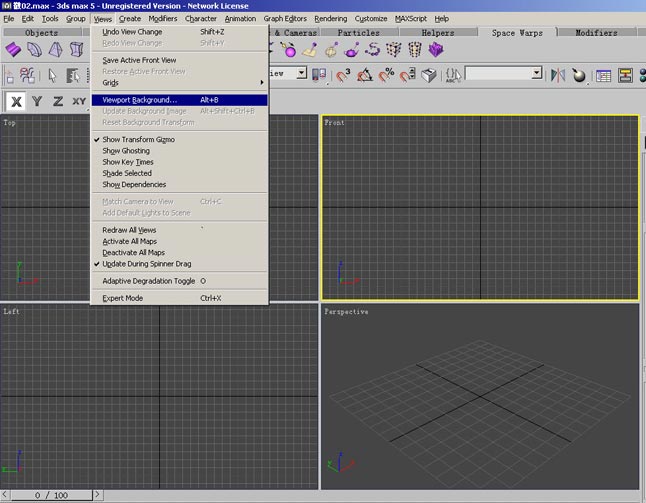646x503 pixels.
Task: Click the tapered pyramid space warp icon
Action: (x=56, y=49)
